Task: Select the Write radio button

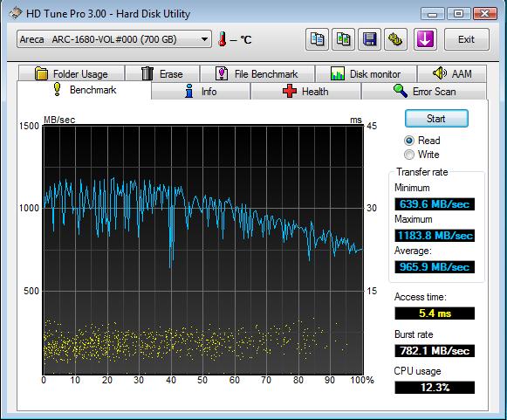Action: (409, 155)
